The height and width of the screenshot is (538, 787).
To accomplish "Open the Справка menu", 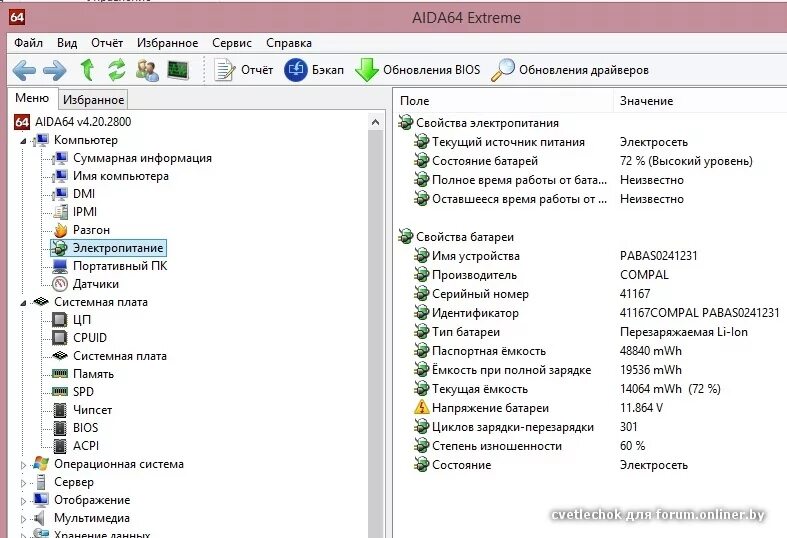I will click(289, 43).
